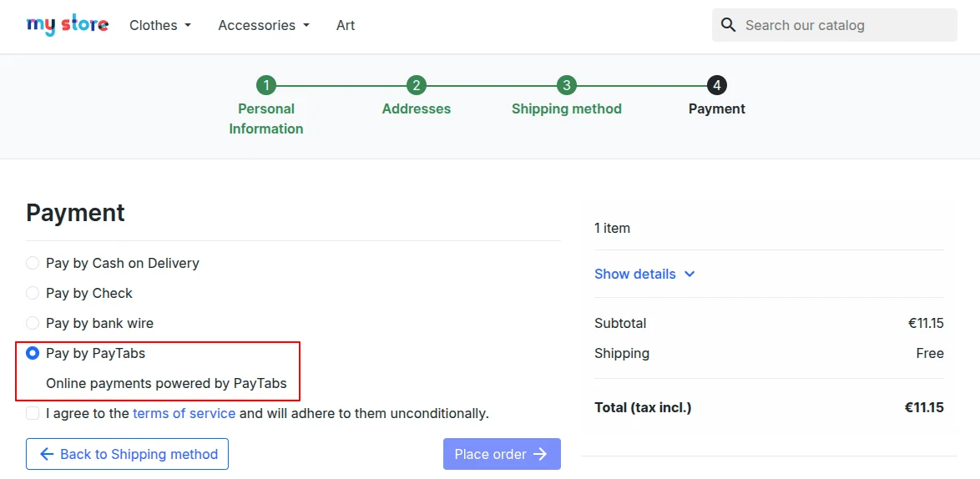Click the left arrow icon on Back button
The height and width of the screenshot is (479, 980).
(x=46, y=454)
